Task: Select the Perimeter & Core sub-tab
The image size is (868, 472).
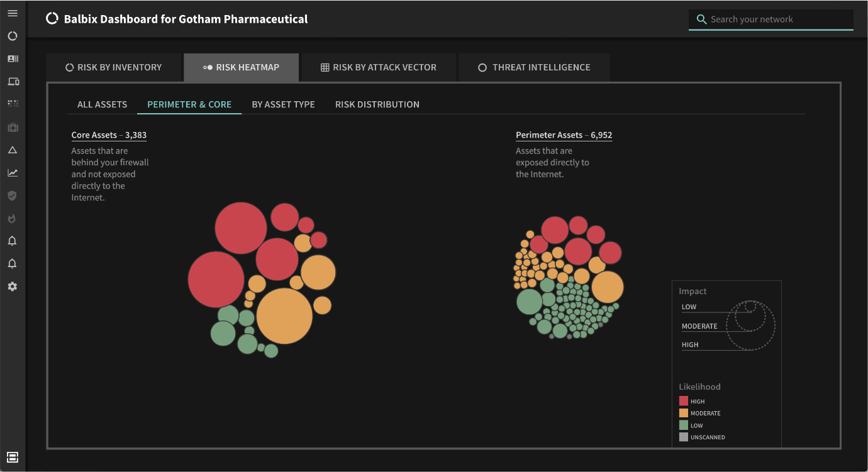Action: (189, 104)
